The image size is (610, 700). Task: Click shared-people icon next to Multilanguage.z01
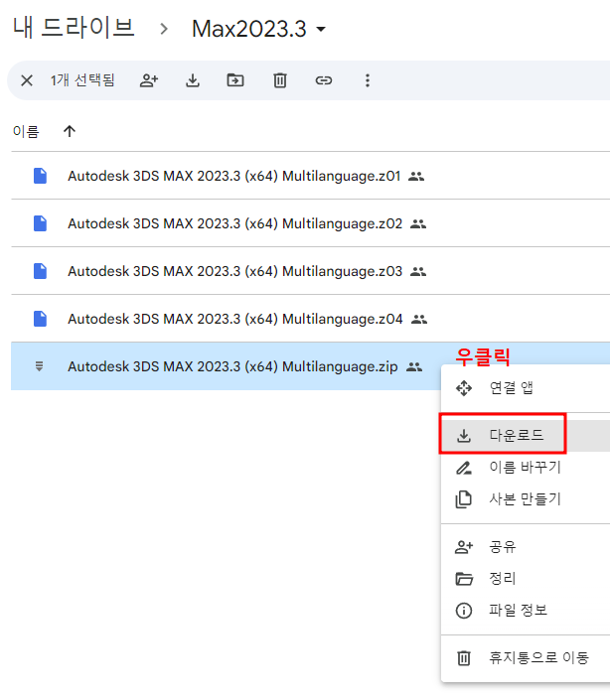pos(416,177)
